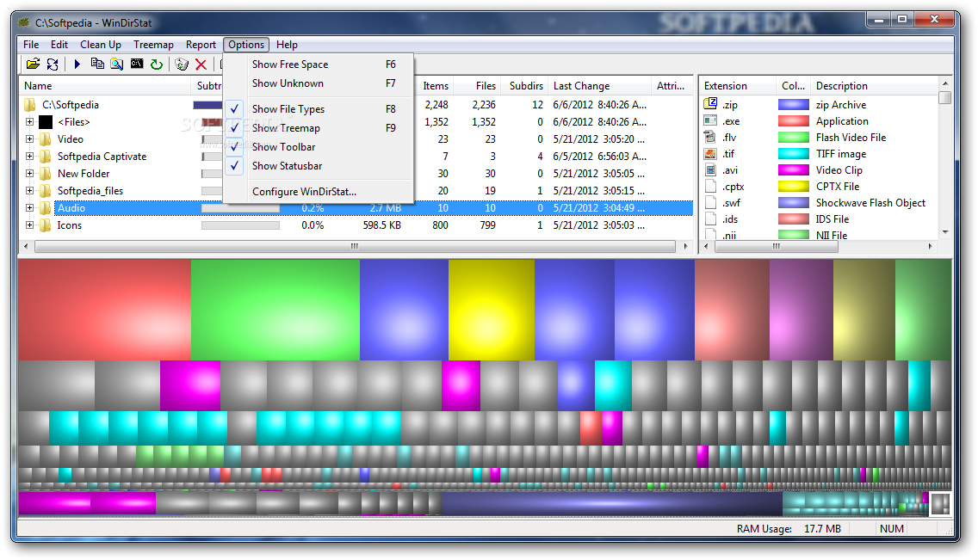Click the Video Clip magenta swatch

click(x=794, y=169)
